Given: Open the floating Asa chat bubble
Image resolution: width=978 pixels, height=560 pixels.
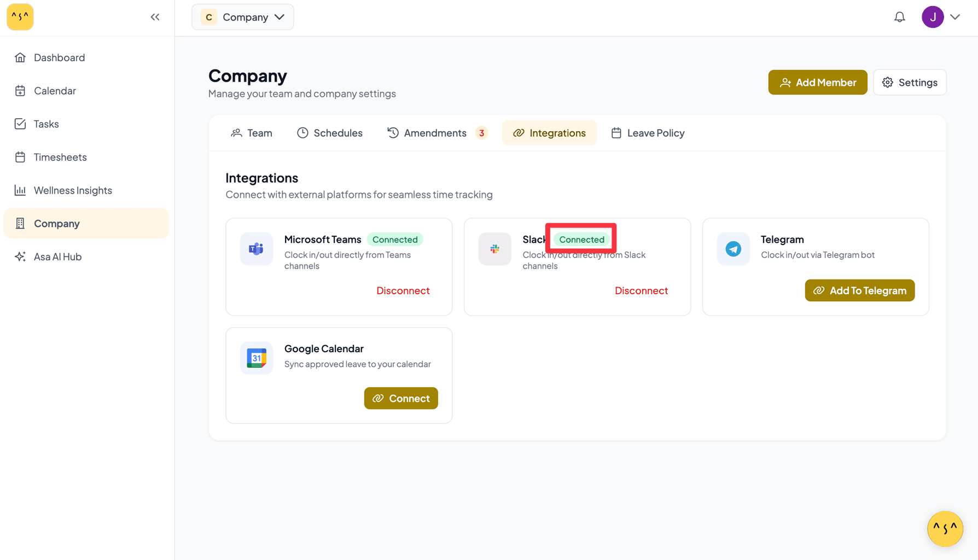Looking at the screenshot, I should click(945, 528).
